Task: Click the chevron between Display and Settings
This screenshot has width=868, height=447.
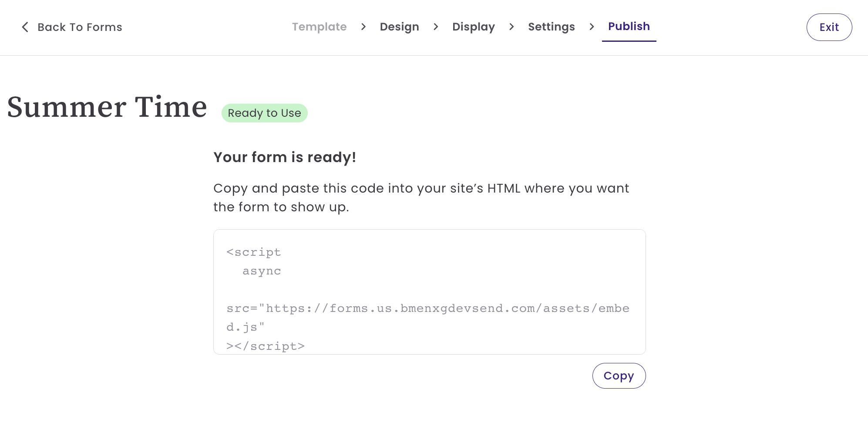Action: [x=511, y=27]
